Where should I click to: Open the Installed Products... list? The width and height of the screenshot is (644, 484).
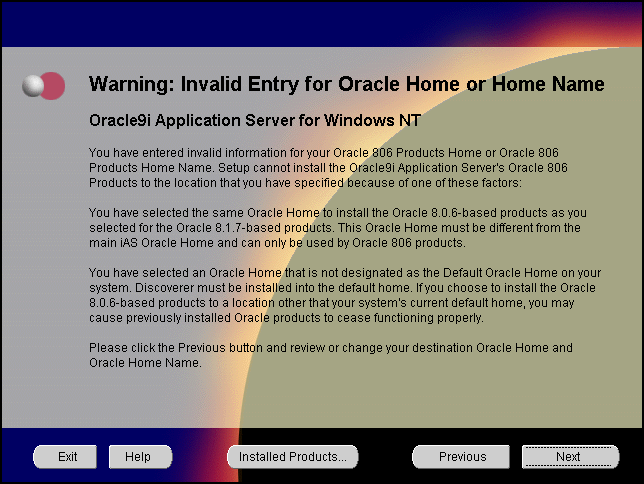tap(292, 456)
